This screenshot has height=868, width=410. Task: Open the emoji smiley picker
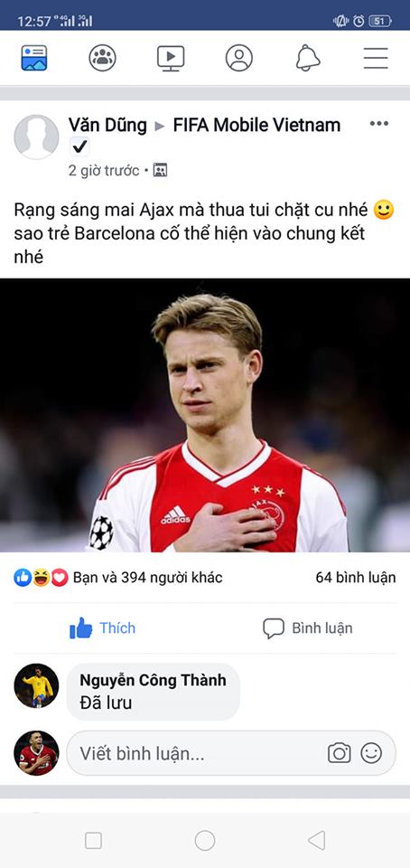point(371,753)
